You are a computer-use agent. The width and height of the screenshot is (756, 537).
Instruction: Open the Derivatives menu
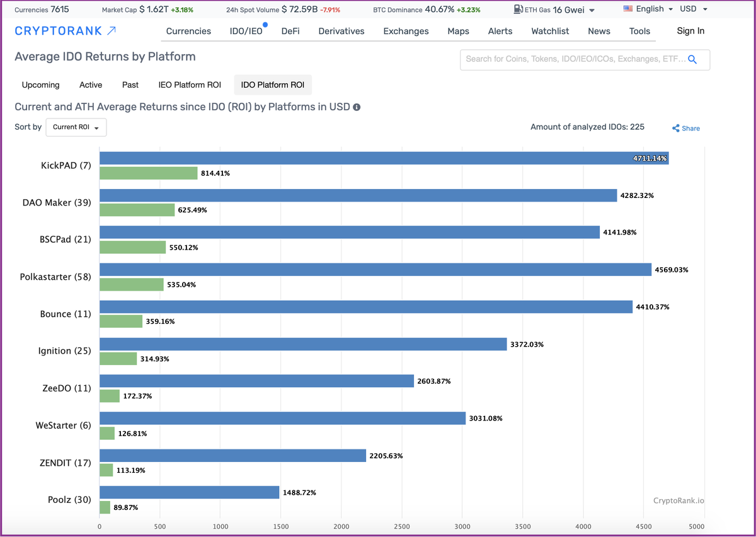tap(341, 31)
